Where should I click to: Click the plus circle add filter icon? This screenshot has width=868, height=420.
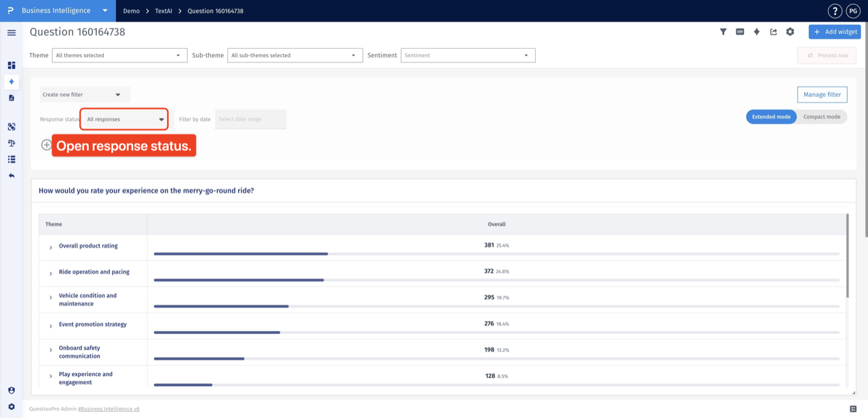[x=46, y=145]
